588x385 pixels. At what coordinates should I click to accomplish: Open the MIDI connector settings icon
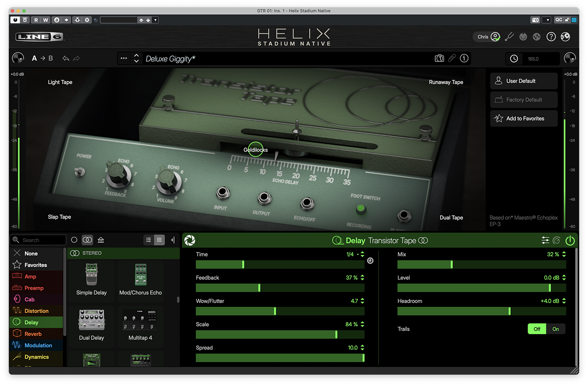point(523,37)
